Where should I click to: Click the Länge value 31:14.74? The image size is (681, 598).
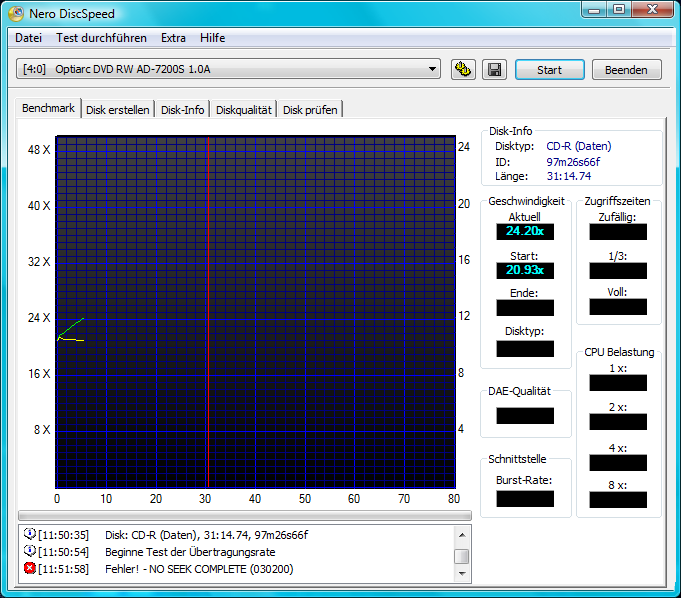pyautogui.click(x=569, y=176)
